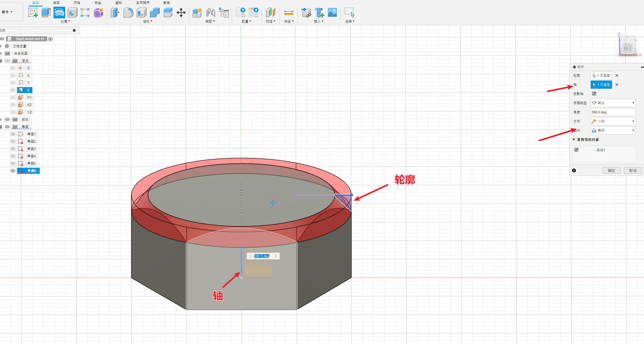The image size is (644, 344).
Task: Click the Measure ruler icon
Action: [288, 13]
